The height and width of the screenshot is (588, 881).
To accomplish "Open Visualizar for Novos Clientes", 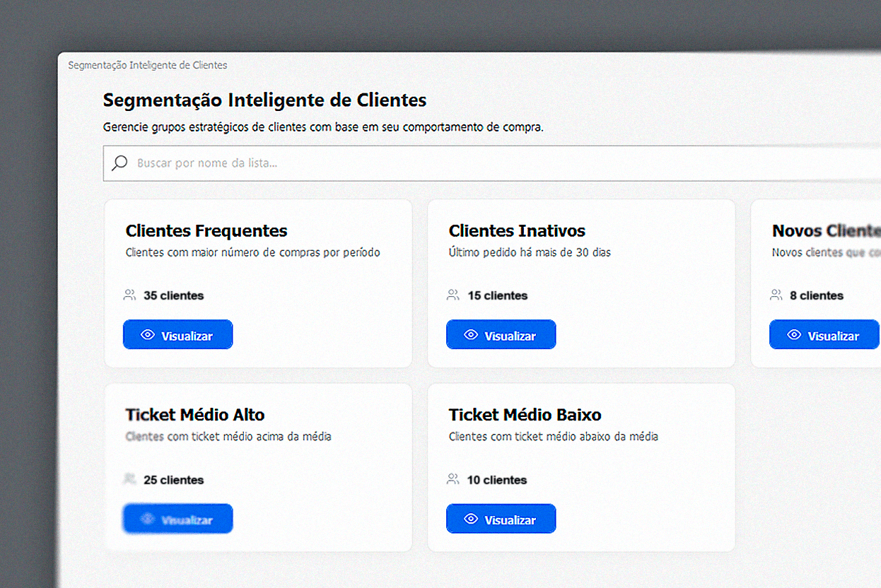I will coord(824,334).
